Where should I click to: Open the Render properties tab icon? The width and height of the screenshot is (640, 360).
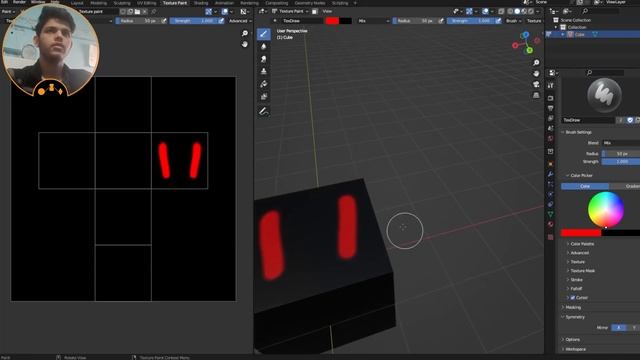click(x=551, y=98)
